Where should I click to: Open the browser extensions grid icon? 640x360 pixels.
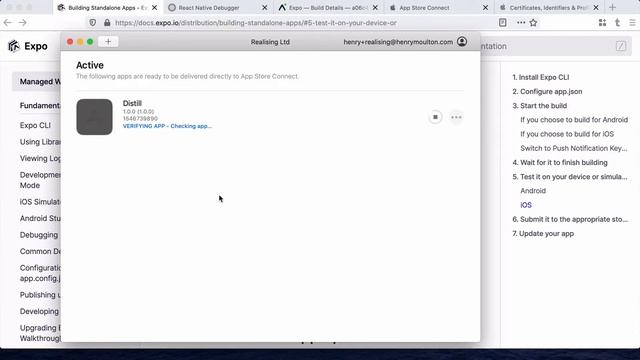pos(602,23)
